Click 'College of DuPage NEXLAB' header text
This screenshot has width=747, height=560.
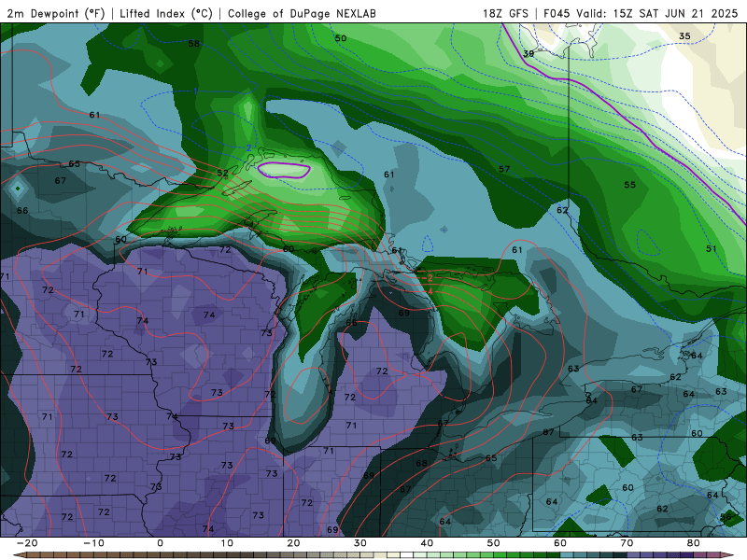(x=302, y=13)
